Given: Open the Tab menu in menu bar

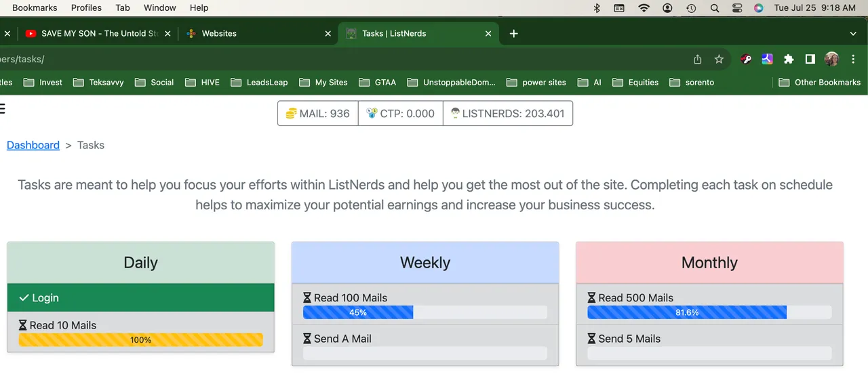Looking at the screenshot, I should [123, 8].
